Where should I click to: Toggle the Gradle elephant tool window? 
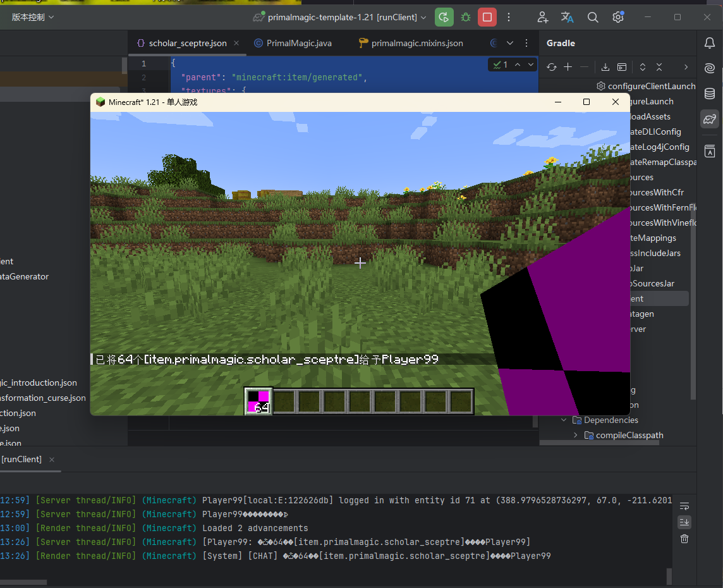pos(710,119)
